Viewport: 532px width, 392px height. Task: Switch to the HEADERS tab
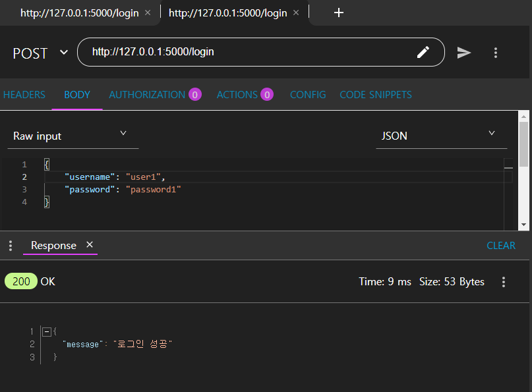[24, 94]
